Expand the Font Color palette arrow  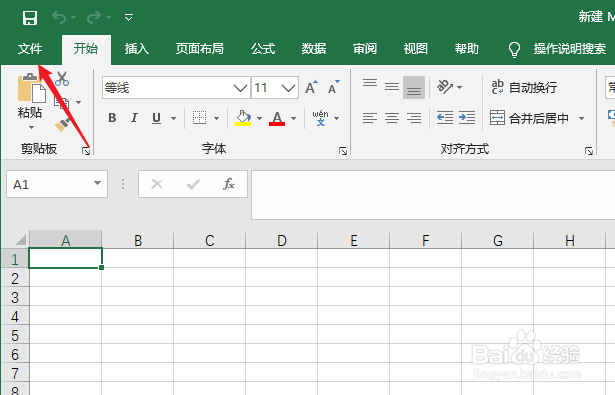pyautogui.click(x=293, y=118)
